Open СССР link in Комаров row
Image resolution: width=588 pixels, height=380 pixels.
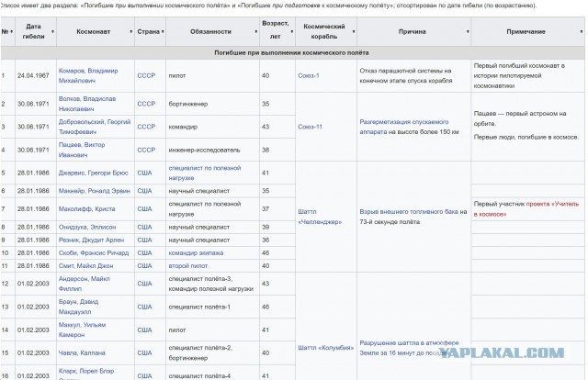click(146, 75)
